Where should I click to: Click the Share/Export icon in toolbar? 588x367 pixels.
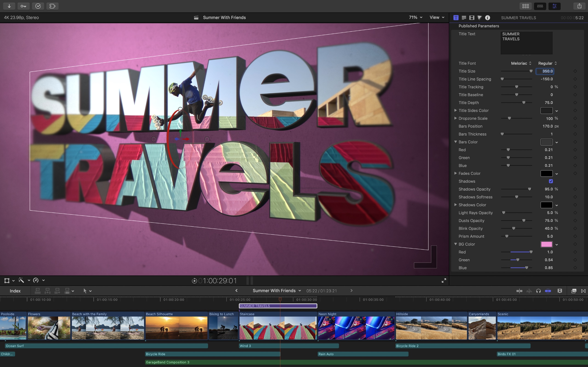point(579,6)
